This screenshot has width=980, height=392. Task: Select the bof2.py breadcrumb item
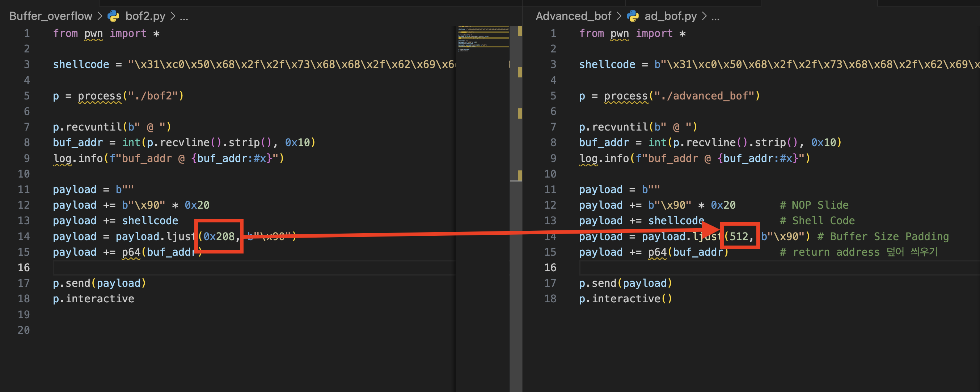click(x=145, y=16)
